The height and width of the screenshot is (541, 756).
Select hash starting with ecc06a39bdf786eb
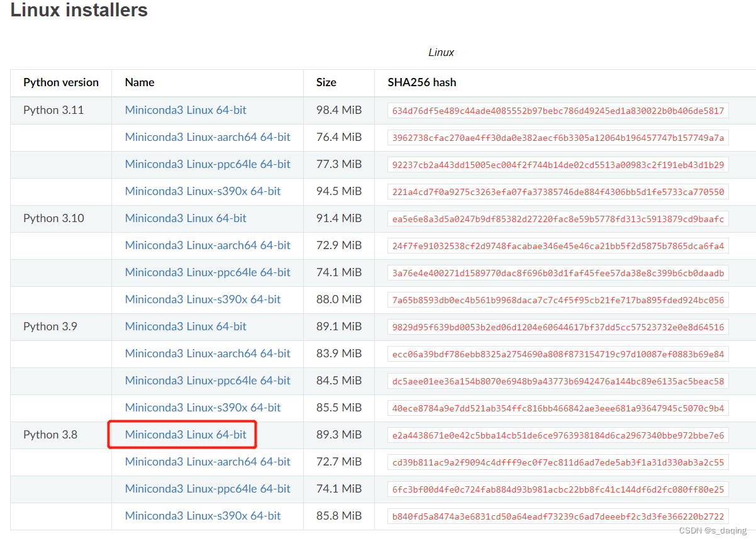558,354
